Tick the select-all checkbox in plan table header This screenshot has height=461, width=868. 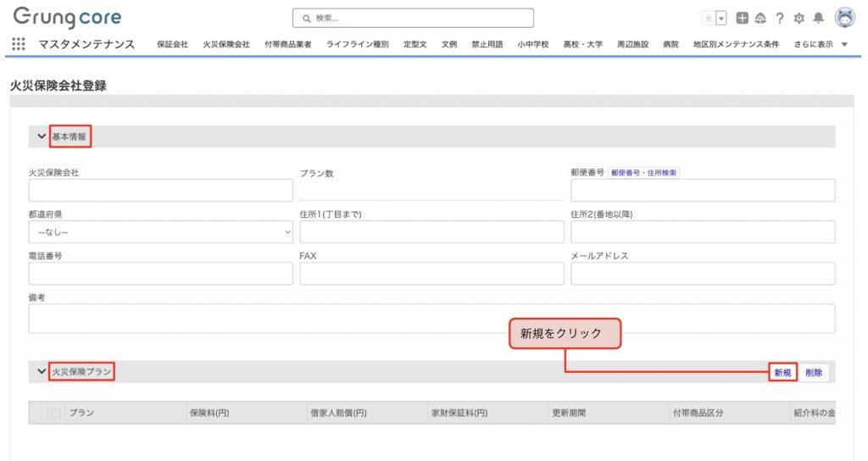(56, 414)
